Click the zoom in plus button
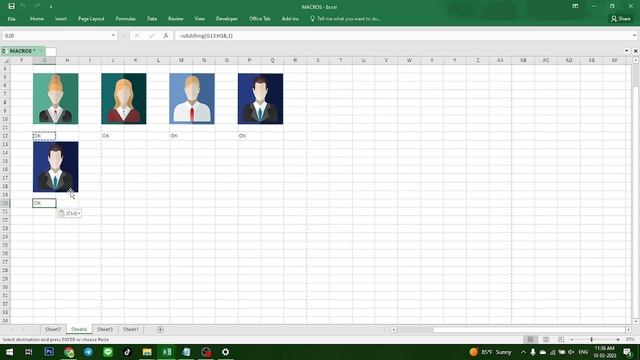Image resolution: width=640 pixels, height=360 pixels. pos(618,340)
